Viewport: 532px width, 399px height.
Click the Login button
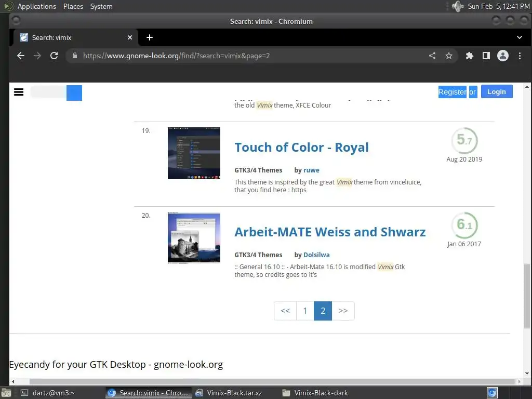tap(497, 91)
